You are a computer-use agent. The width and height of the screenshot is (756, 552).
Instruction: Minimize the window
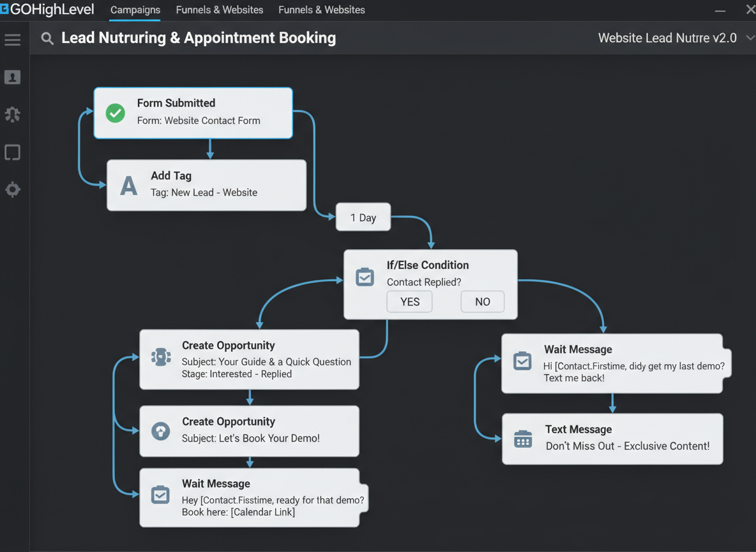[720, 11]
